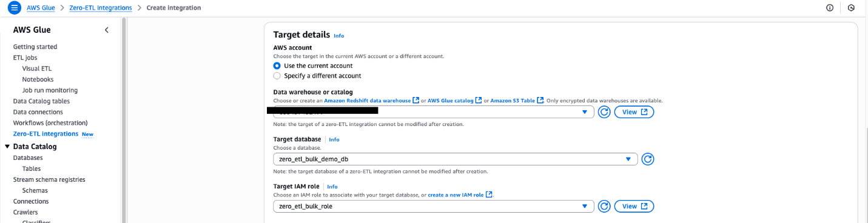Open Schemas in the sidebar
Viewport: 868px width, 223px height.
pos(35,190)
